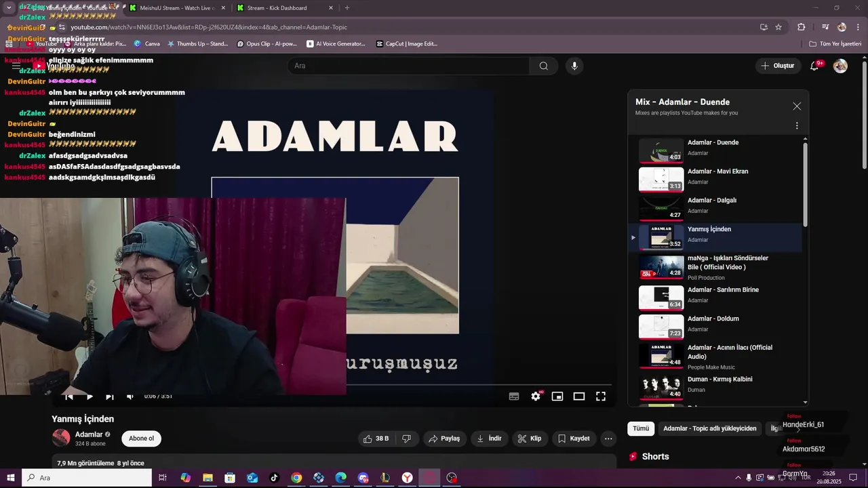Viewport: 868px width, 488px height.
Task: Like the video with 38 B
Action: point(376,439)
